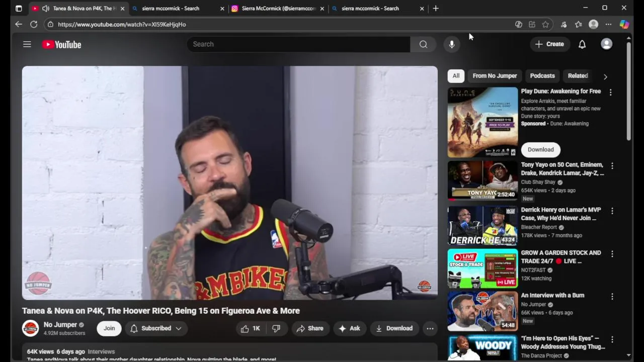Open the Tony Yayo video title

pos(562,169)
